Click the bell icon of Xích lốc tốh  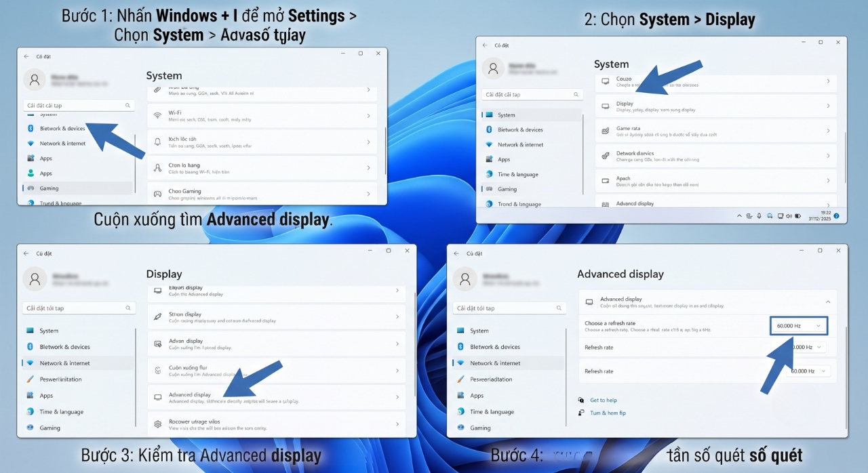[x=157, y=142]
